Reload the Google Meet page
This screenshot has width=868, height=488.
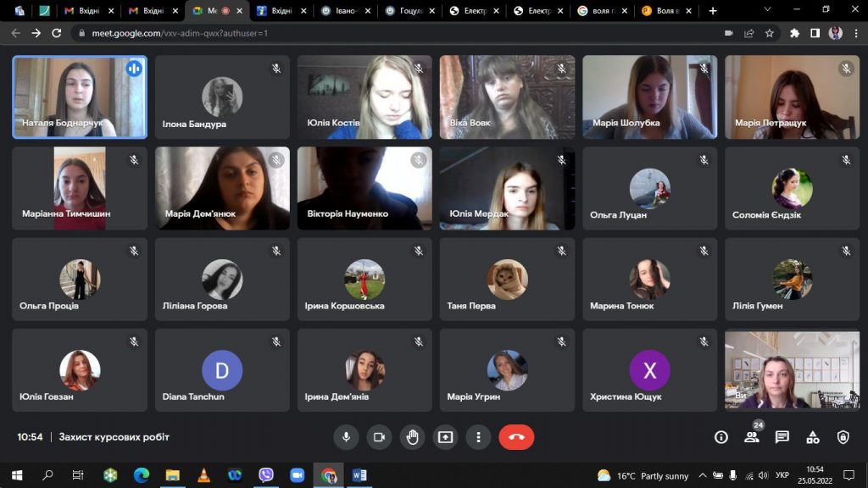57,33
